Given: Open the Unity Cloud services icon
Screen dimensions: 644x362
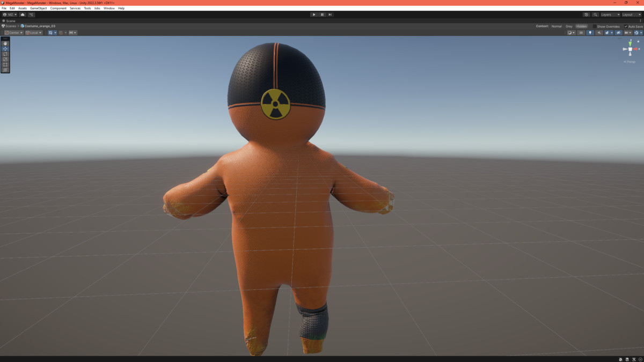Looking at the screenshot, I should click(x=23, y=14).
